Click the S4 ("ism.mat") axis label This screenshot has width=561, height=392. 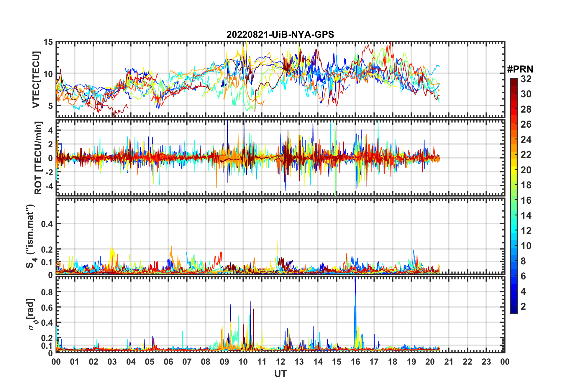click(31, 236)
